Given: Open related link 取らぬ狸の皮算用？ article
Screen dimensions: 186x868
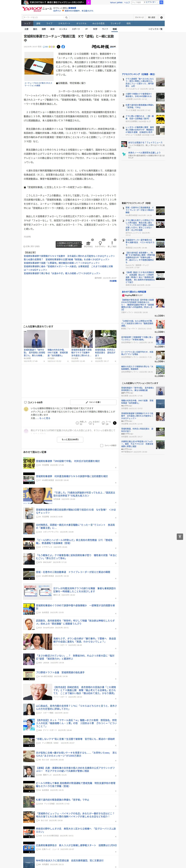Looking at the screenshot, I should (66, 259).
